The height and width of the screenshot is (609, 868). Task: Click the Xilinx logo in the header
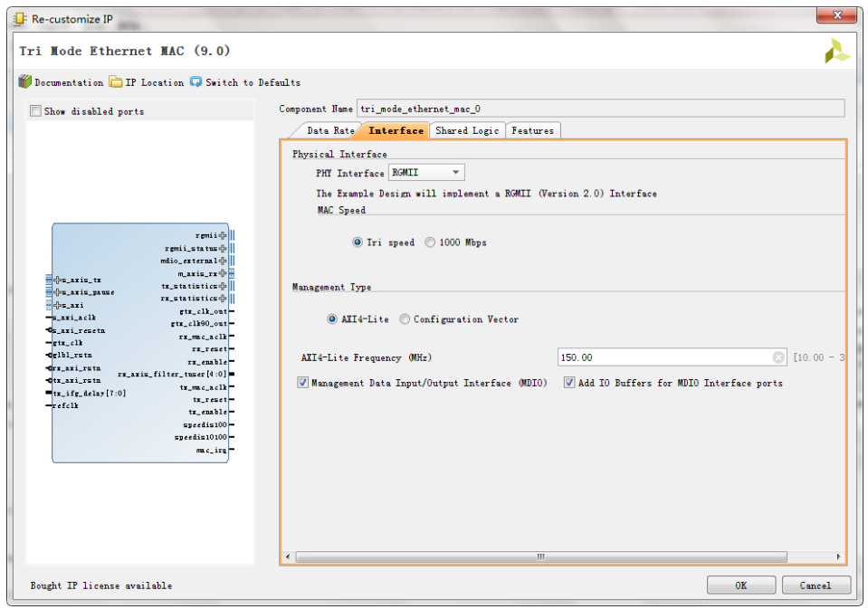(x=836, y=52)
